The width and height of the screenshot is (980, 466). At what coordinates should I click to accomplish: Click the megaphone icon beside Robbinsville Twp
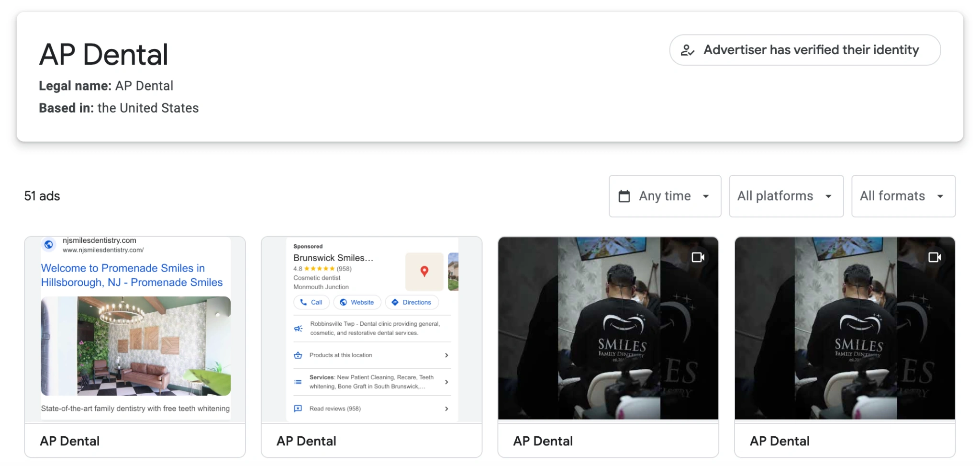click(298, 329)
